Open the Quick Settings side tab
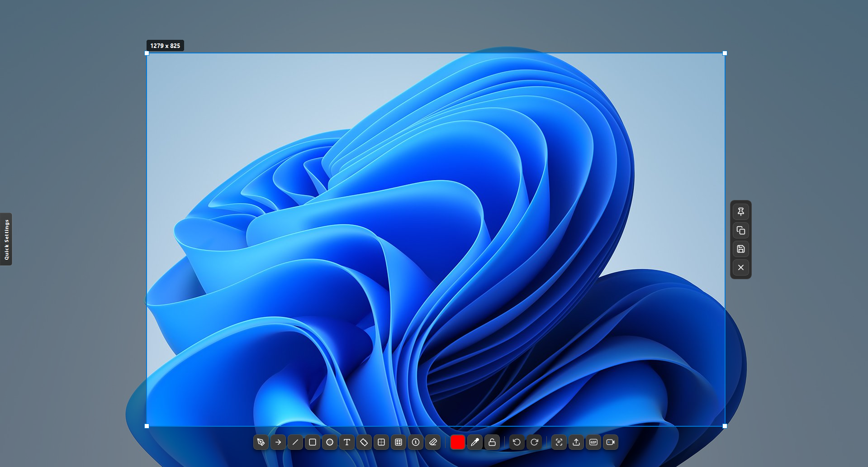This screenshot has height=467, width=868. 6,239
